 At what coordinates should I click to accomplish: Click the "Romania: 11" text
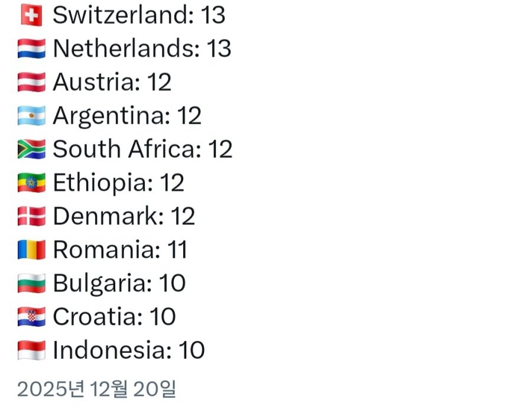tap(120, 250)
